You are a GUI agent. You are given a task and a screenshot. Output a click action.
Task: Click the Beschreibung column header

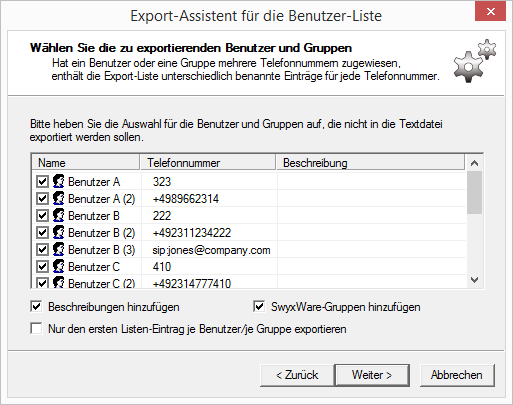pos(371,163)
